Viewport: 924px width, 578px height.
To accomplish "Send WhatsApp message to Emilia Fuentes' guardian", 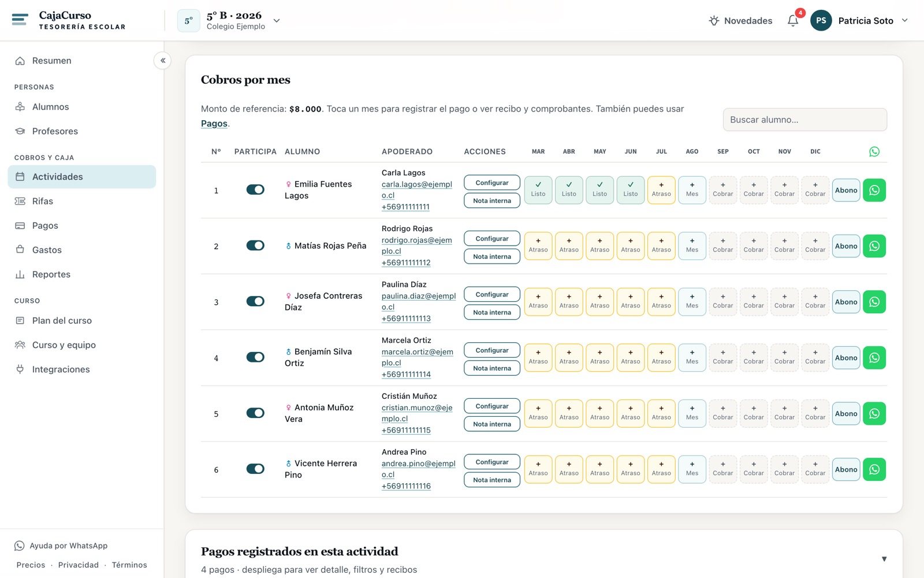I will point(874,190).
